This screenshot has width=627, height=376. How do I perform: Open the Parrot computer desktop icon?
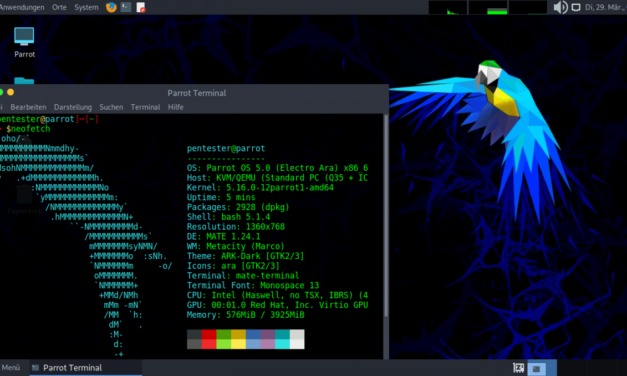coord(24,36)
